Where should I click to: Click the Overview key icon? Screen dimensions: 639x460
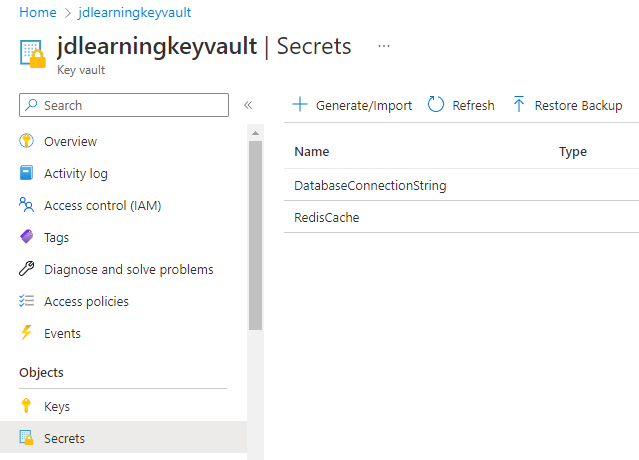pyautogui.click(x=26, y=141)
